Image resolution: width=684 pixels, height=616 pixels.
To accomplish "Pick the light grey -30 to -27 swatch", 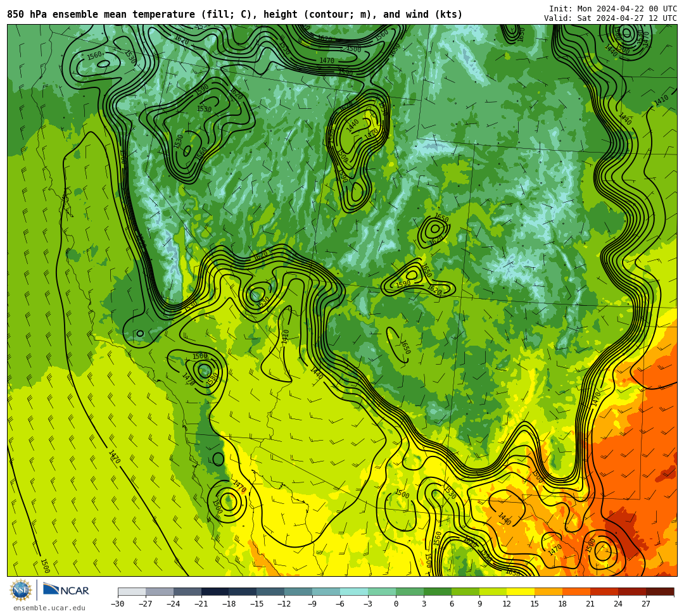I will (132, 591).
